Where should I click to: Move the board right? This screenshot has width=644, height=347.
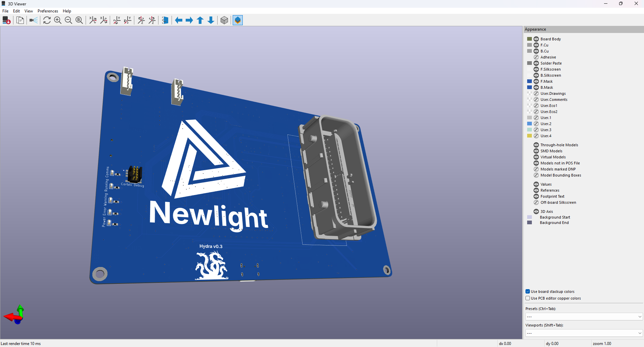[x=189, y=21]
